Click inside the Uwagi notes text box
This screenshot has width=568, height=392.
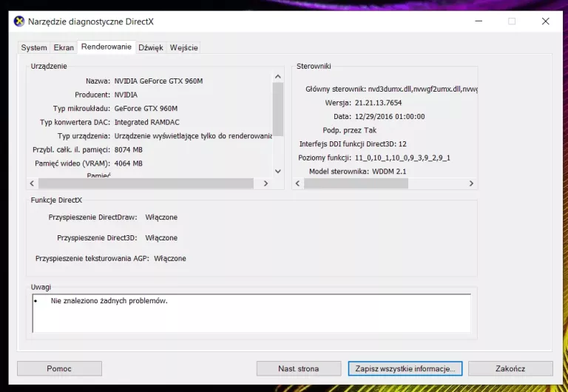pyautogui.click(x=251, y=313)
